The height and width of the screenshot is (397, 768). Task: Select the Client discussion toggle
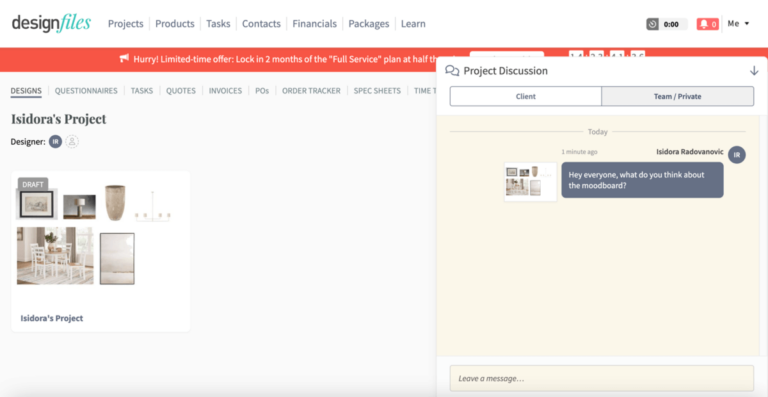click(x=526, y=96)
